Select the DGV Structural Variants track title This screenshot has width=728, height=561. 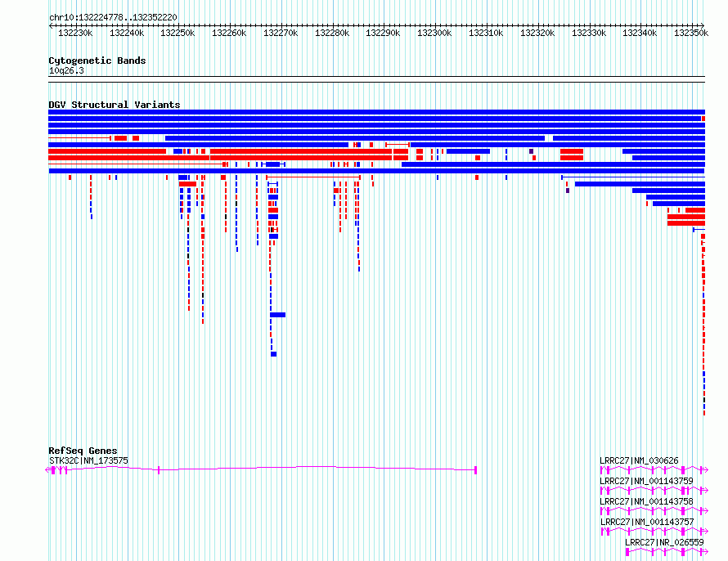[115, 105]
